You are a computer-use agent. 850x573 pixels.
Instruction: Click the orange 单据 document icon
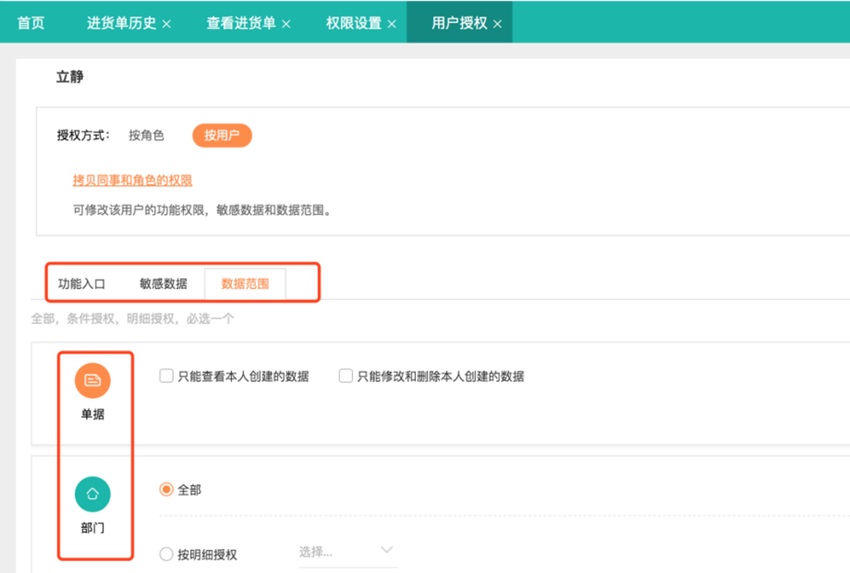tap(92, 380)
